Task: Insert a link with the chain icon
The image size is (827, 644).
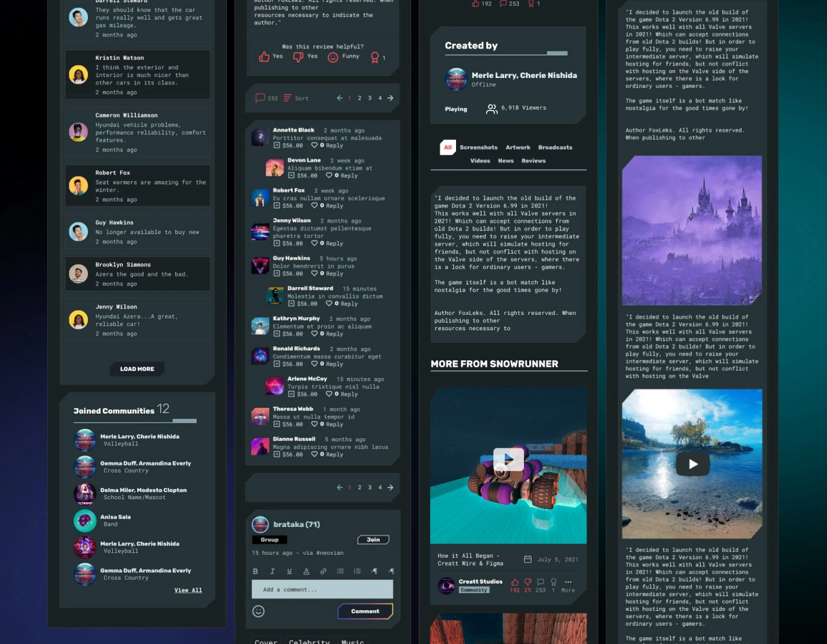Action: [323, 571]
